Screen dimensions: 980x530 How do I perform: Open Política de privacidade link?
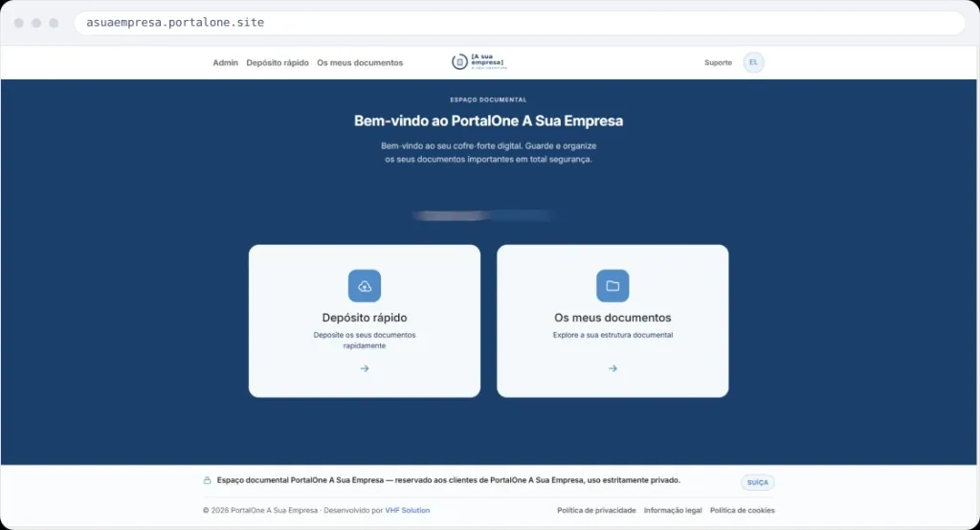click(596, 510)
